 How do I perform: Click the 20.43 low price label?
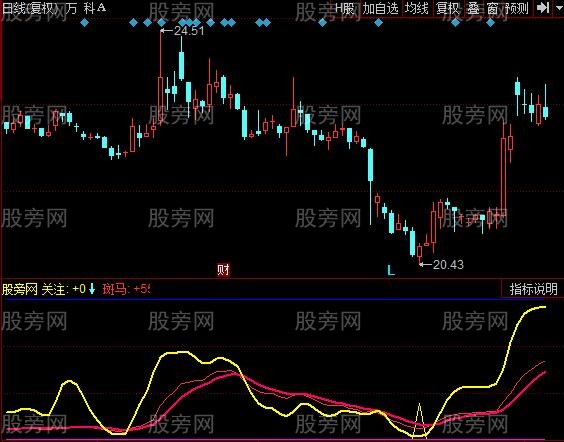tap(448, 265)
